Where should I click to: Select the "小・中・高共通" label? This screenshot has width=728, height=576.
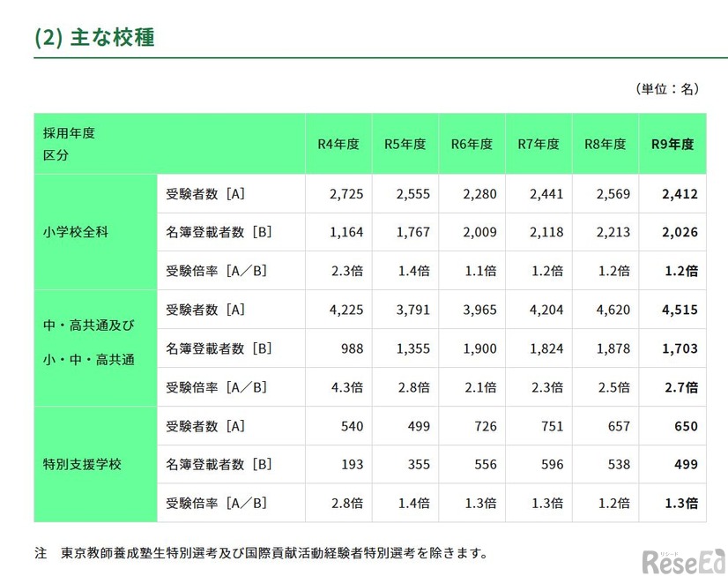(x=89, y=360)
